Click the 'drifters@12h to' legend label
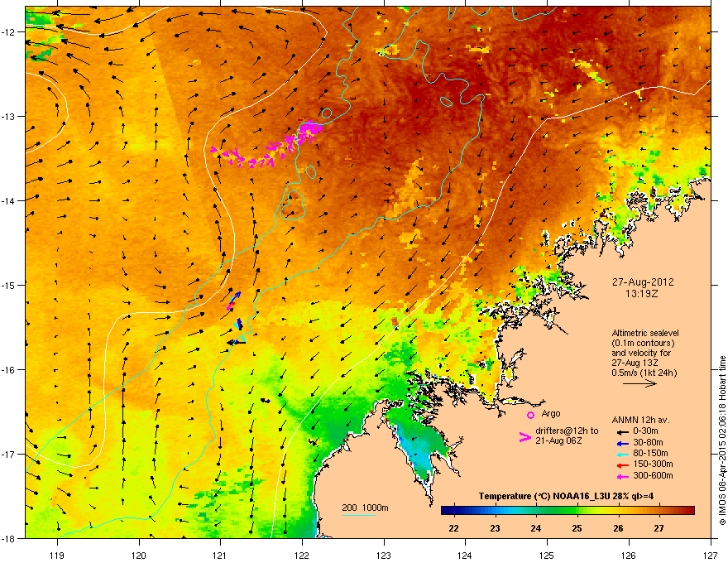 [x=567, y=431]
